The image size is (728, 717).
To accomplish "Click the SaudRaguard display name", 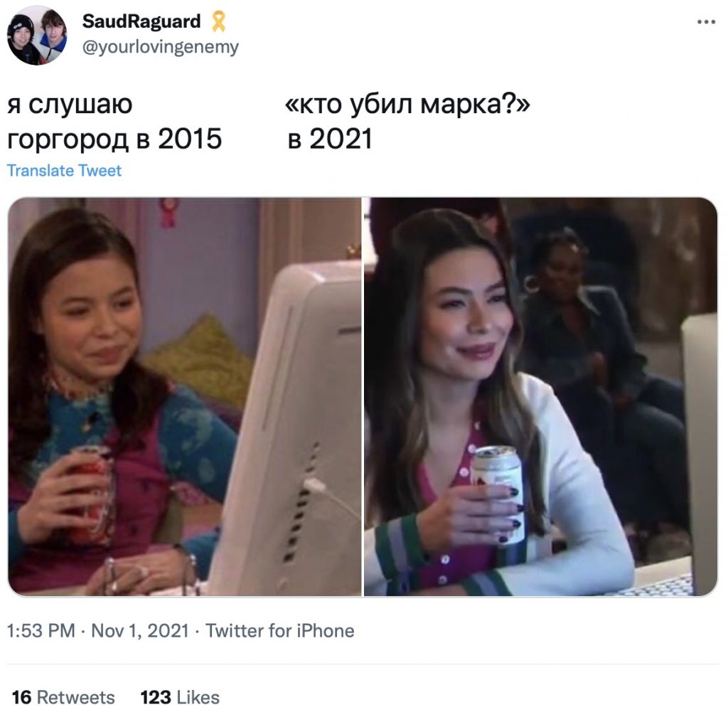I will point(141,21).
